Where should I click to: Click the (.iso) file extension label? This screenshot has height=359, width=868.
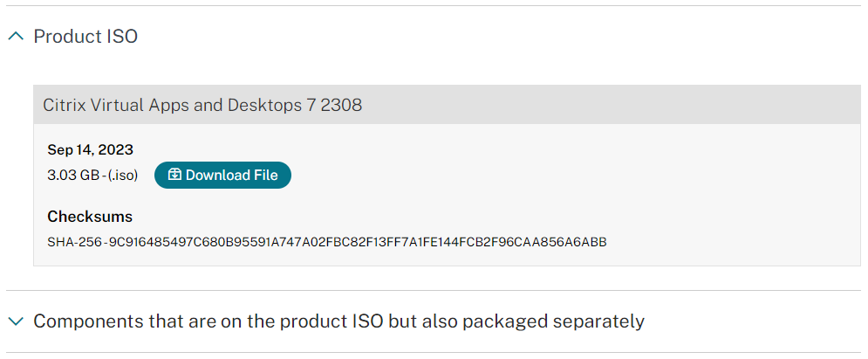(x=122, y=176)
